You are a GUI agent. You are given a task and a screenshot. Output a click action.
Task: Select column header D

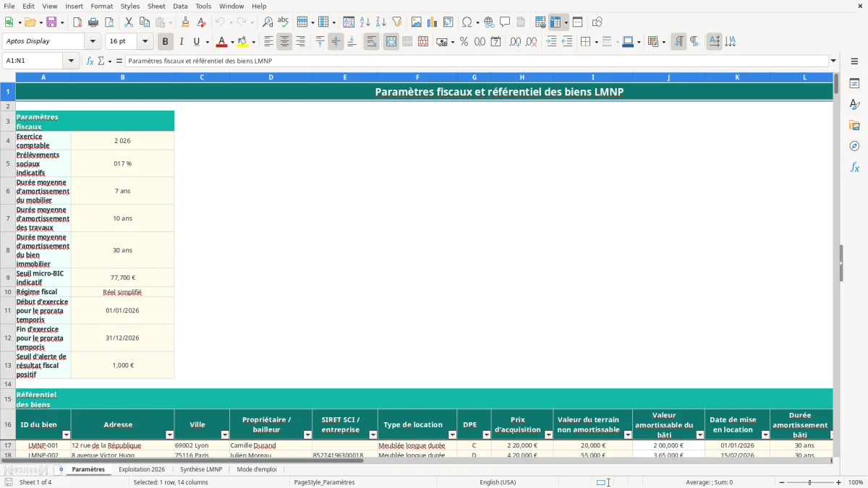click(x=271, y=77)
